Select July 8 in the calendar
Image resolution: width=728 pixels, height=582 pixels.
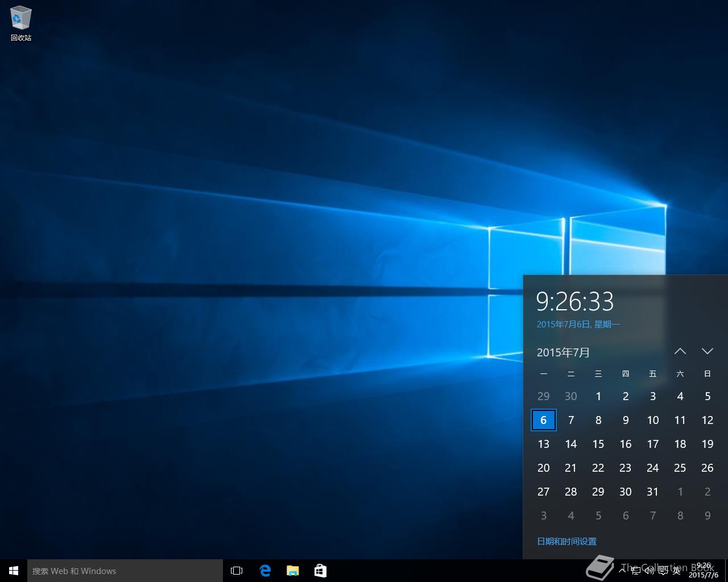click(x=598, y=420)
